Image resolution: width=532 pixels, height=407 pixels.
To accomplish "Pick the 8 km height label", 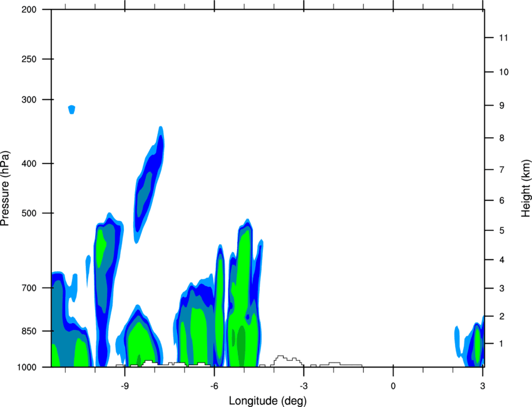I will (x=501, y=138).
